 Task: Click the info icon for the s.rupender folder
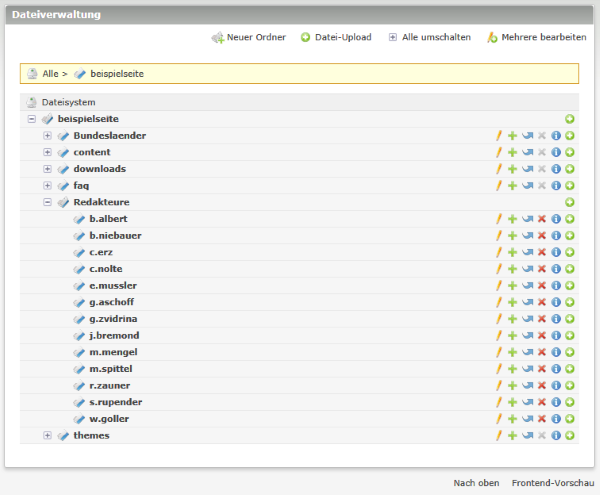click(x=556, y=402)
